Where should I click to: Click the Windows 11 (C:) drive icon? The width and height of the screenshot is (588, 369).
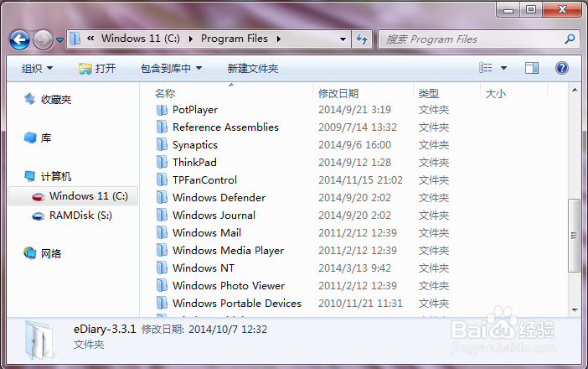pyautogui.click(x=39, y=197)
